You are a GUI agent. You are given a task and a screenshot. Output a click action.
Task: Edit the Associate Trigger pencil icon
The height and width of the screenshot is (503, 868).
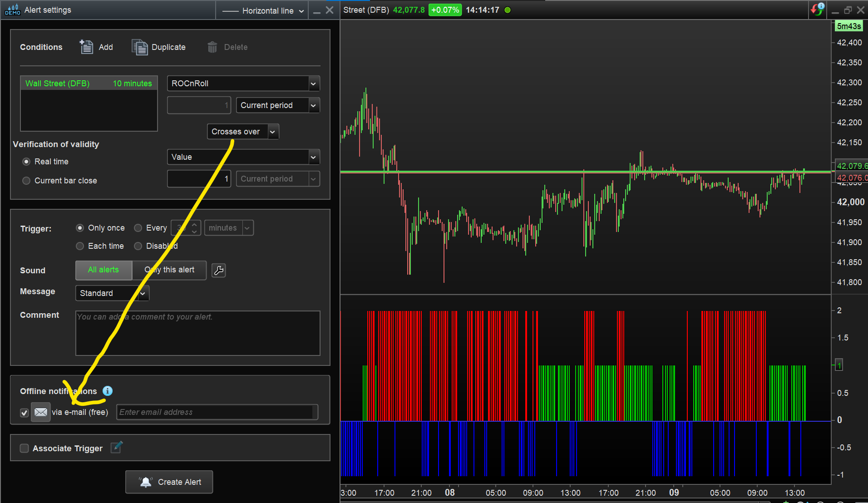[x=116, y=448]
